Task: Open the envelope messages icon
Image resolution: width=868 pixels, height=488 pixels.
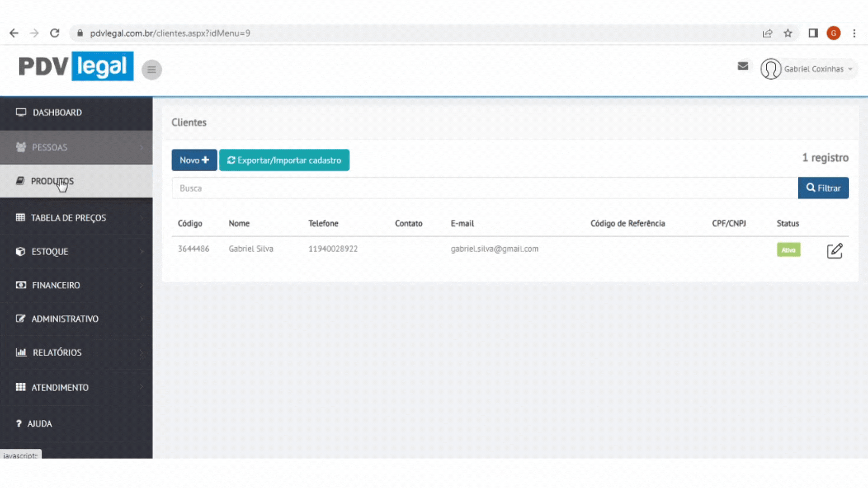Action: click(743, 66)
